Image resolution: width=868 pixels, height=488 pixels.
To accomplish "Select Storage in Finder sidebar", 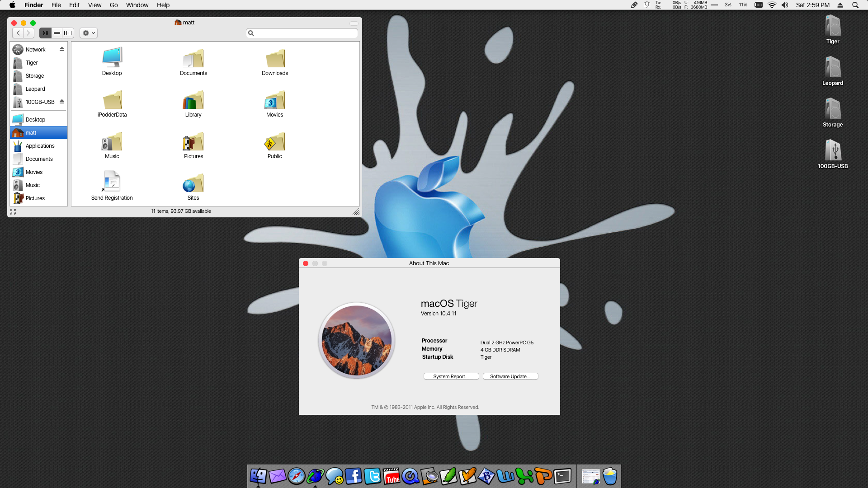I will tap(38, 76).
